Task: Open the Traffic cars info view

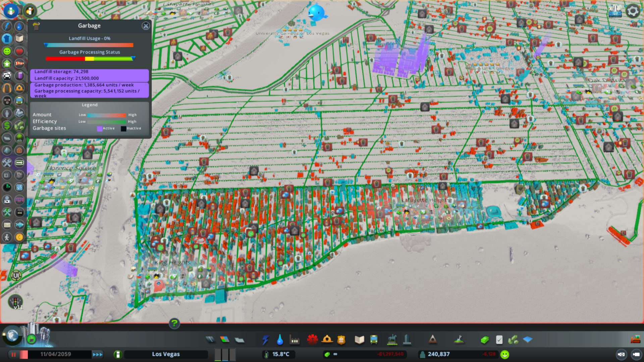Action: pyautogui.click(x=7, y=76)
